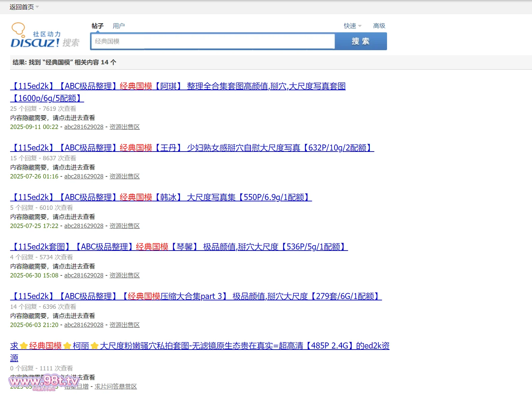Image resolution: width=532 pixels, height=394 pixels.
Task: Expand the 快速 search options dropdown
Action: tap(352, 26)
